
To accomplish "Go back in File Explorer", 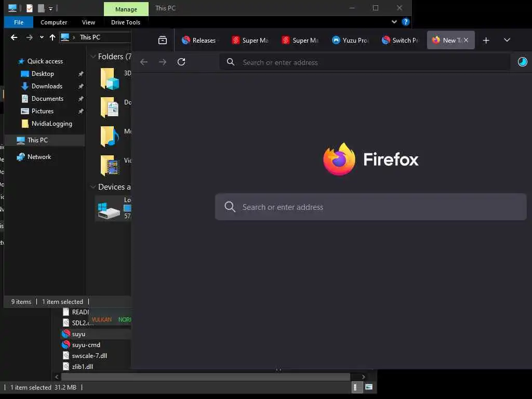I will click(x=14, y=37).
